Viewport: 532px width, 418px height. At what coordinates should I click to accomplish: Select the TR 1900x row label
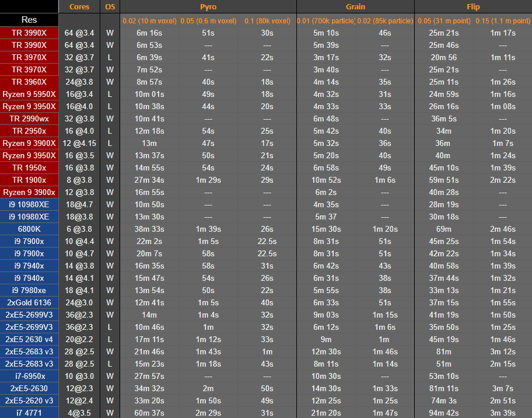coord(29,180)
